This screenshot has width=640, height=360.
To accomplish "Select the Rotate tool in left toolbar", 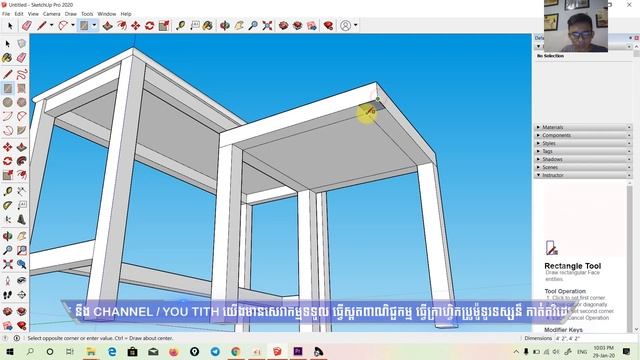I will pos(8,161).
